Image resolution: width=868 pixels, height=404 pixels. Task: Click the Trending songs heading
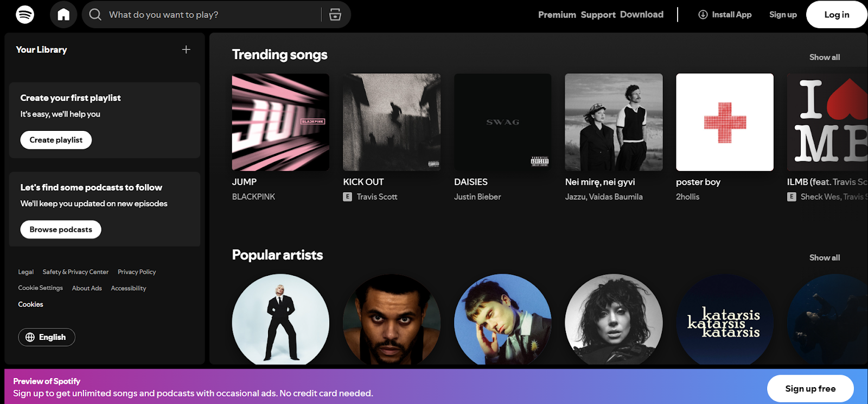[x=280, y=55]
